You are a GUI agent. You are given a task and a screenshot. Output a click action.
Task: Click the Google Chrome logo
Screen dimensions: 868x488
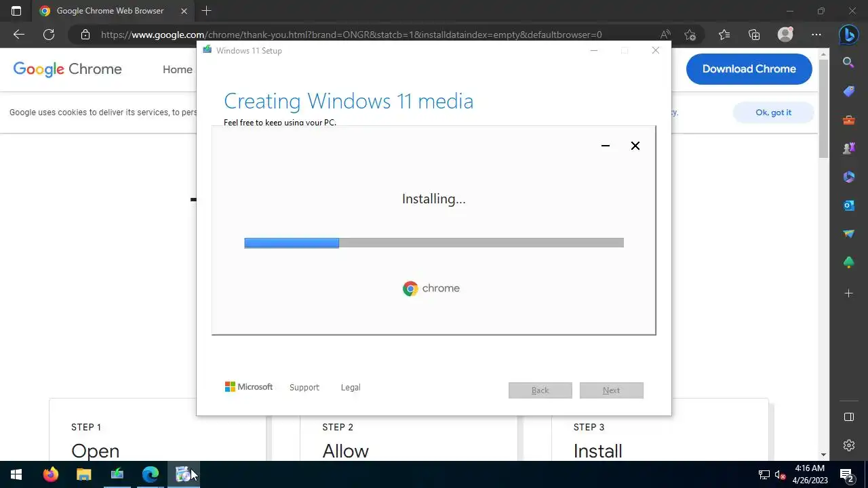coord(67,69)
